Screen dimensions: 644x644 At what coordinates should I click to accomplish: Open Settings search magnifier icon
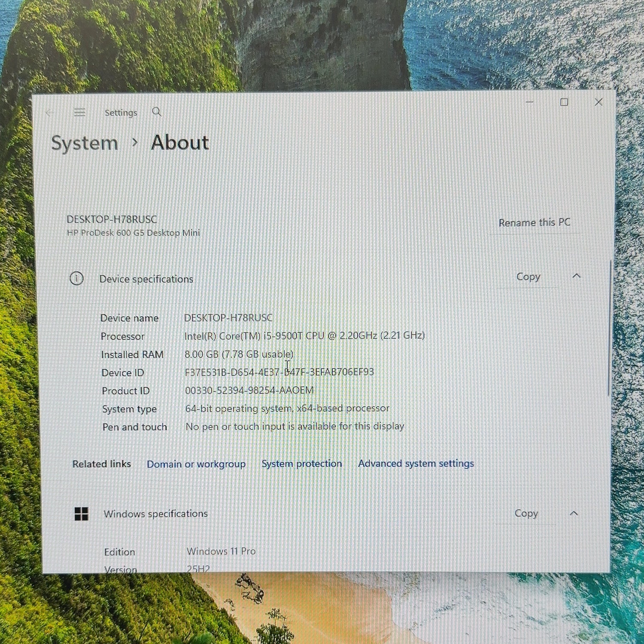157,112
